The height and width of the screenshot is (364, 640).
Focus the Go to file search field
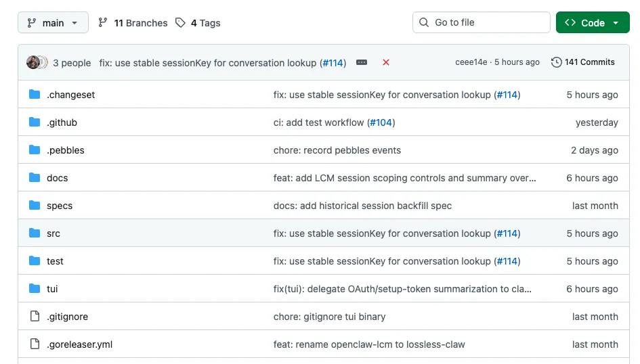(x=481, y=22)
